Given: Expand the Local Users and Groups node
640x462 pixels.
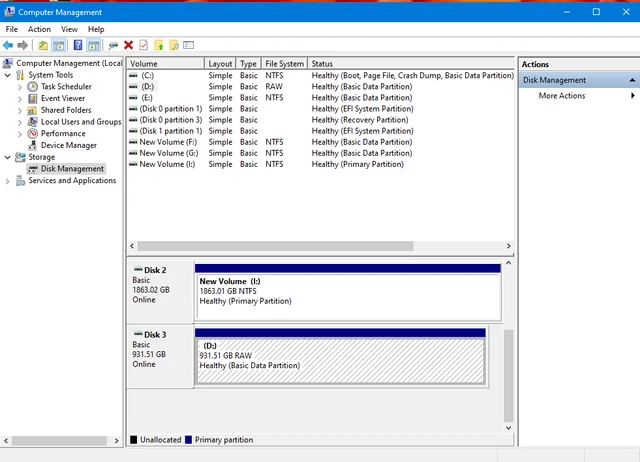Looking at the screenshot, I should tap(21, 122).
